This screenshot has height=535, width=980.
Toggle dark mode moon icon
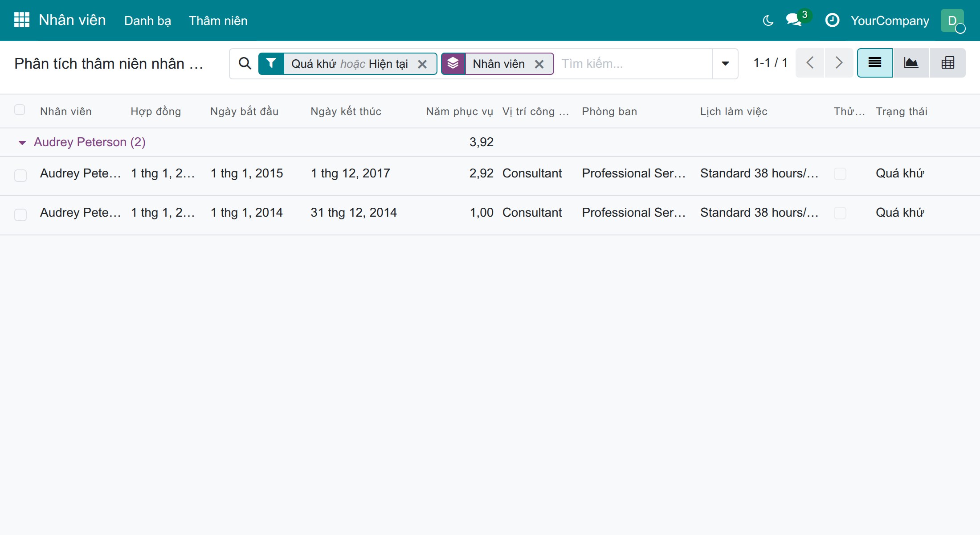pos(768,21)
